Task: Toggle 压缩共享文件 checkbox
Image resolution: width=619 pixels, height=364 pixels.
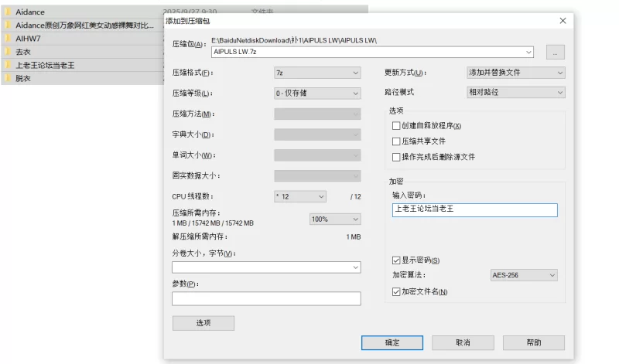Action: (x=397, y=141)
